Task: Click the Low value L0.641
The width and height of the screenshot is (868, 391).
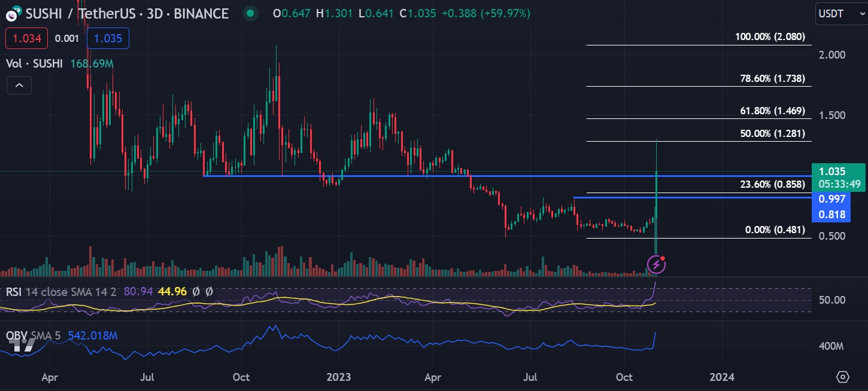Action: click(375, 13)
